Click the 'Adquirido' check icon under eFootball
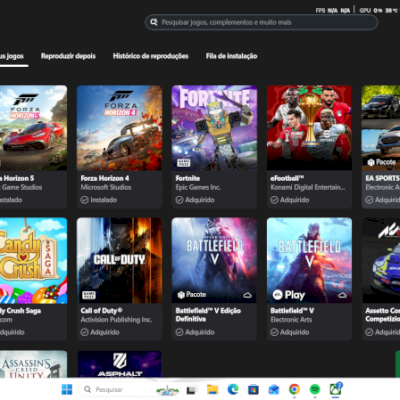This screenshot has width=400, height=400. coord(274,200)
